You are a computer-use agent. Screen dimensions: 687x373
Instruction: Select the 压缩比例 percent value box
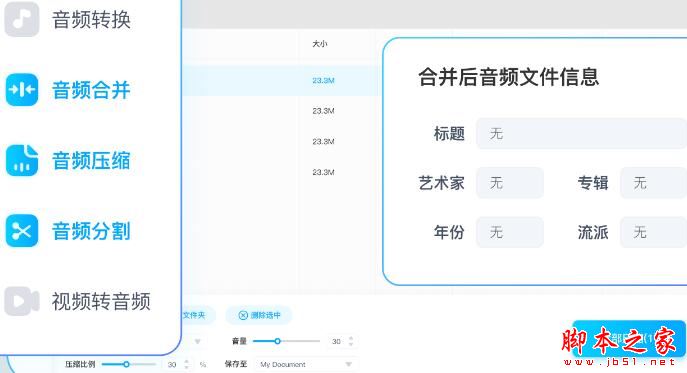tap(172, 364)
